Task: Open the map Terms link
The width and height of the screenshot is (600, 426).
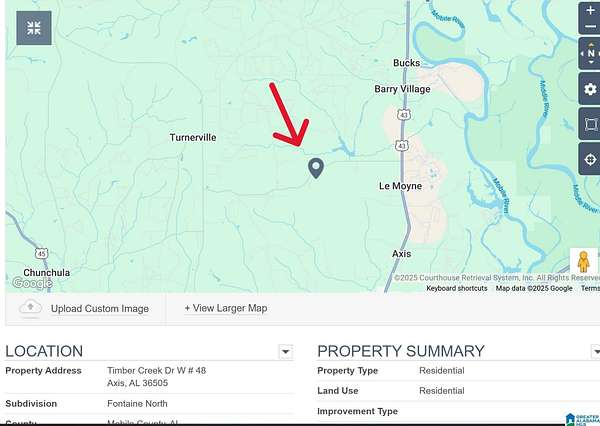Action: tap(590, 288)
